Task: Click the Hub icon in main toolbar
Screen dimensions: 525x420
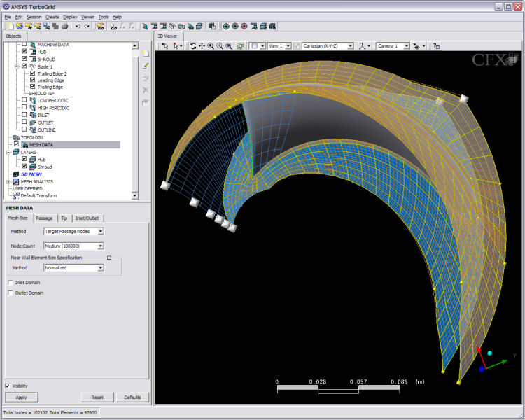Action: pos(154,27)
